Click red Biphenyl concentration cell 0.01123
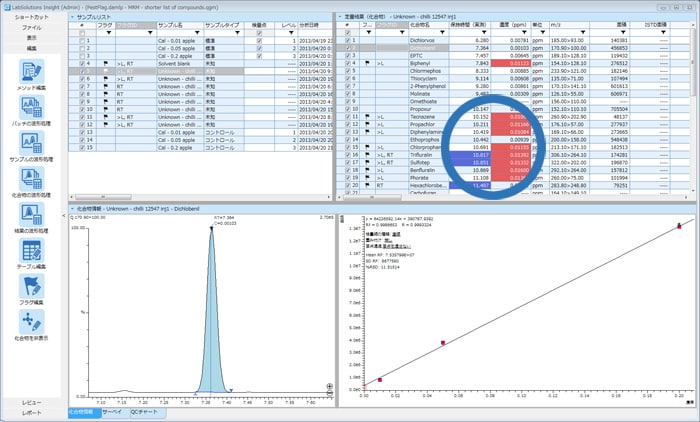 pyautogui.click(x=511, y=63)
